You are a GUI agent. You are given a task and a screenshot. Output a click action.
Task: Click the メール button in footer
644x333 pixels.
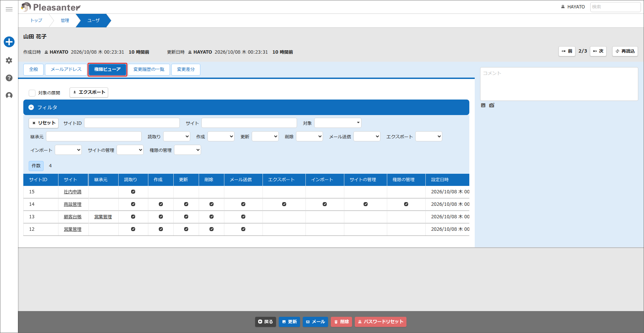[x=315, y=322]
